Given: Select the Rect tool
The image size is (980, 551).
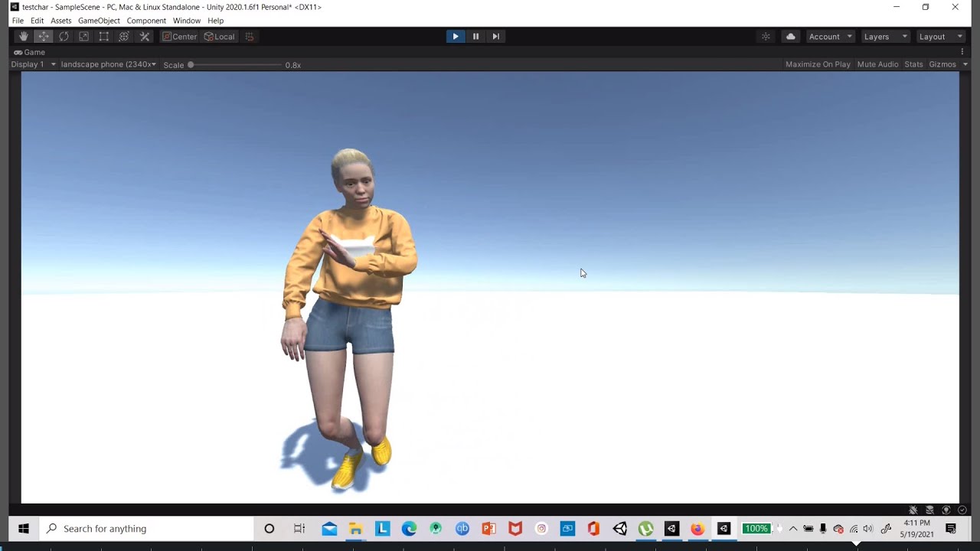Looking at the screenshot, I should (103, 37).
